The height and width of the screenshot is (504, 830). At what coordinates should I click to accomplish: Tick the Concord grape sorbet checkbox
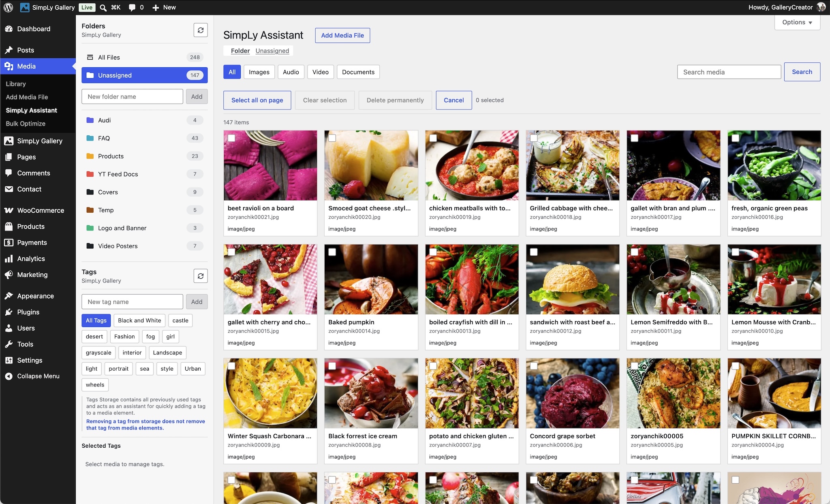(534, 366)
